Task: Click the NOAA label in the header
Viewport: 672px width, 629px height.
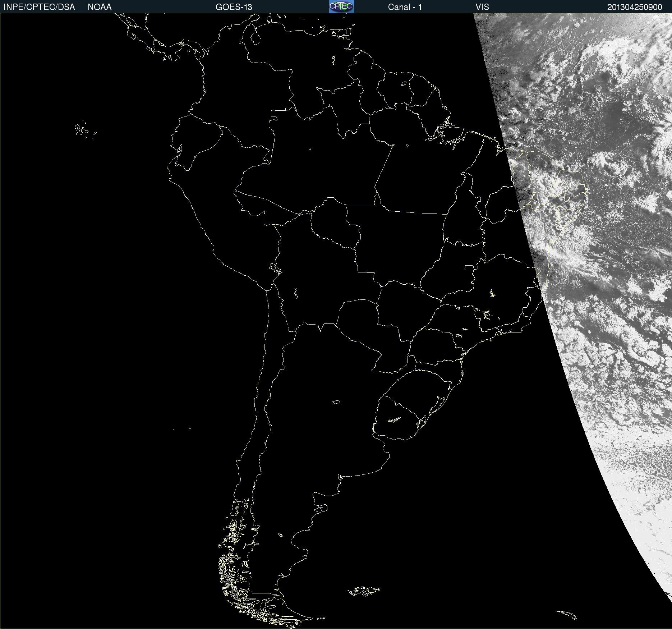Action: coord(100,7)
